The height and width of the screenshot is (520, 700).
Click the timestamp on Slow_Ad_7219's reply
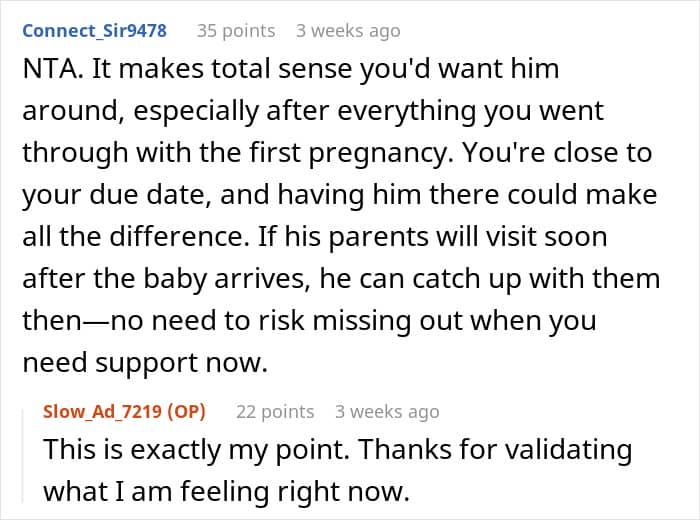386,411
